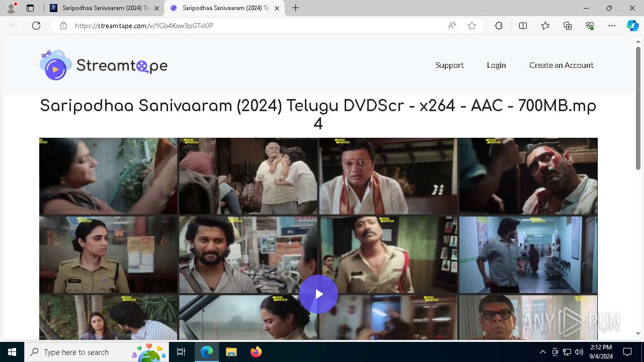Open notification center

[x=627, y=352]
